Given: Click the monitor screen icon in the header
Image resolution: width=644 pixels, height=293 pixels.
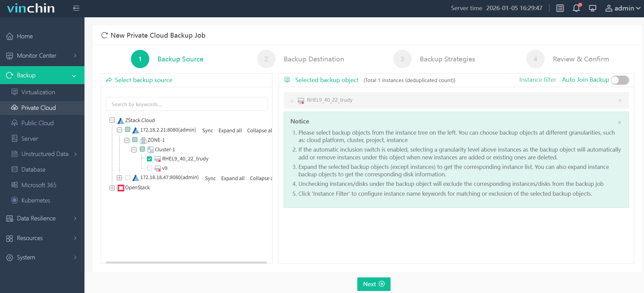Looking at the screenshot, I should click(593, 8).
